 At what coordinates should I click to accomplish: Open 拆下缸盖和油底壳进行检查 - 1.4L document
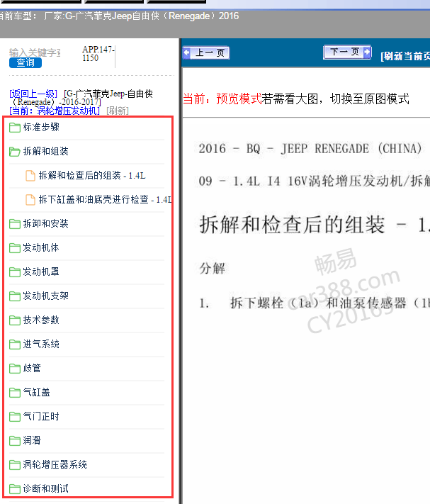point(106,200)
